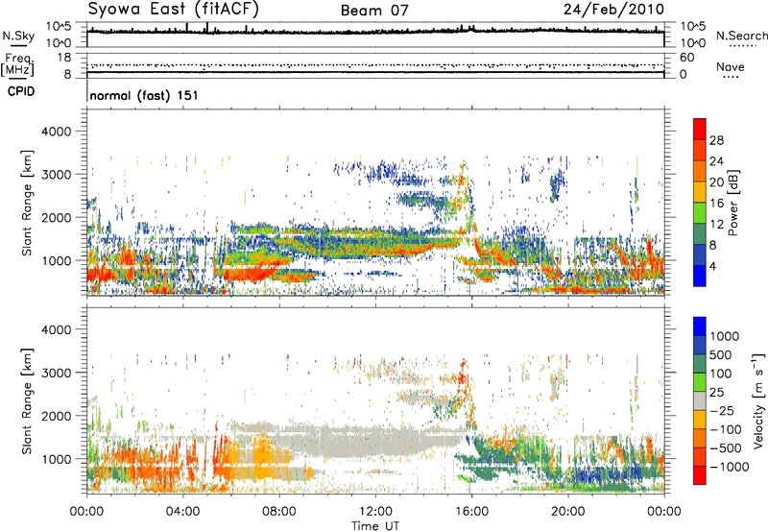The width and height of the screenshot is (768, 532).
Task: Click the 'Nave' legend label
Action: 731,67
